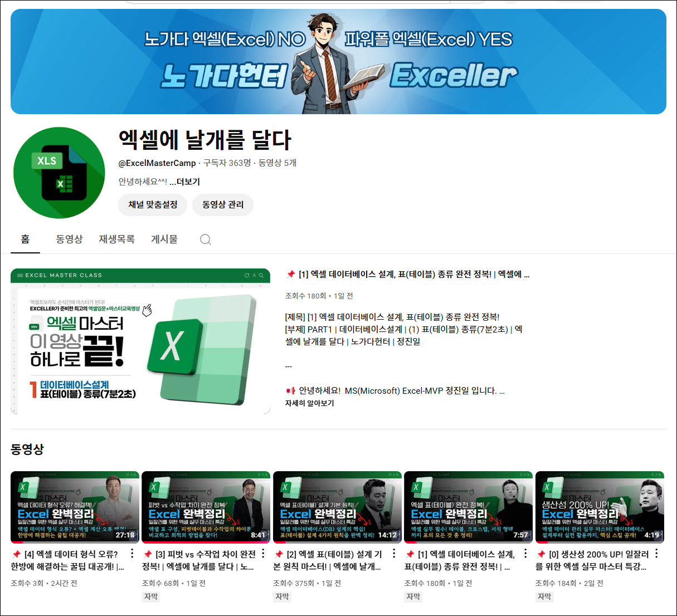Click the 4:19 duration badge
Screen dimensions: 677x616
pyautogui.click(x=651, y=535)
